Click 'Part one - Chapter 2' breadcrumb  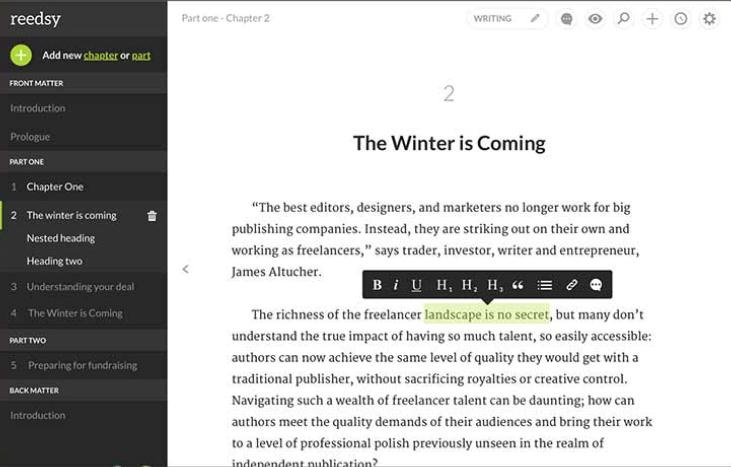click(226, 18)
